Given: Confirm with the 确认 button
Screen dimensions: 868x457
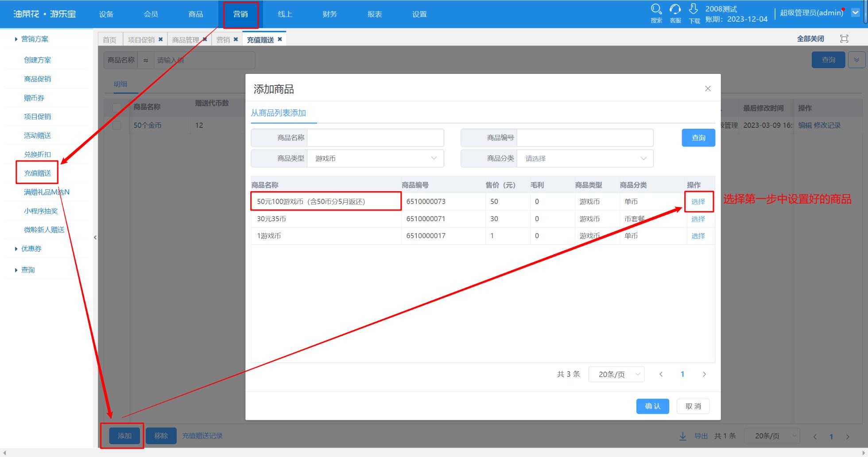Looking at the screenshot, I should tap(653, 406).
